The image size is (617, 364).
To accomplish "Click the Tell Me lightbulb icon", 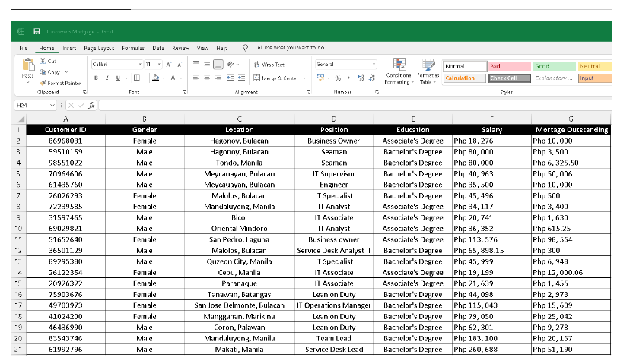I will point(245,48).
